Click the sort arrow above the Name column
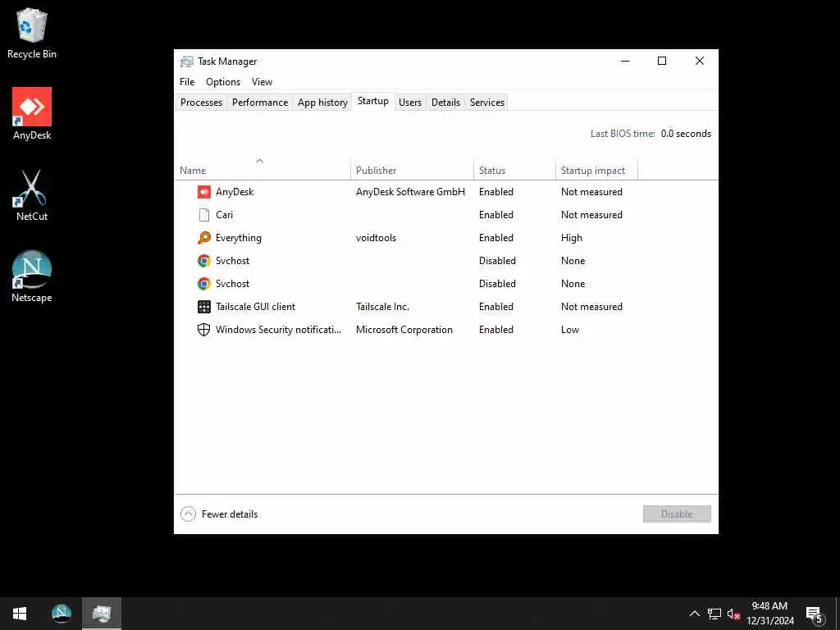This screenshot has width=840, height=630. coord(259,161)
